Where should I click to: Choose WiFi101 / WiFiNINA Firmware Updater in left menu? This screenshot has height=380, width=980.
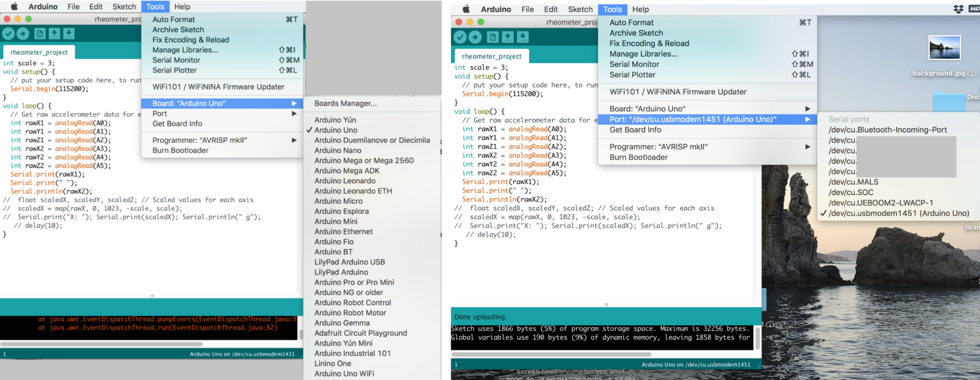click(222, 87)
